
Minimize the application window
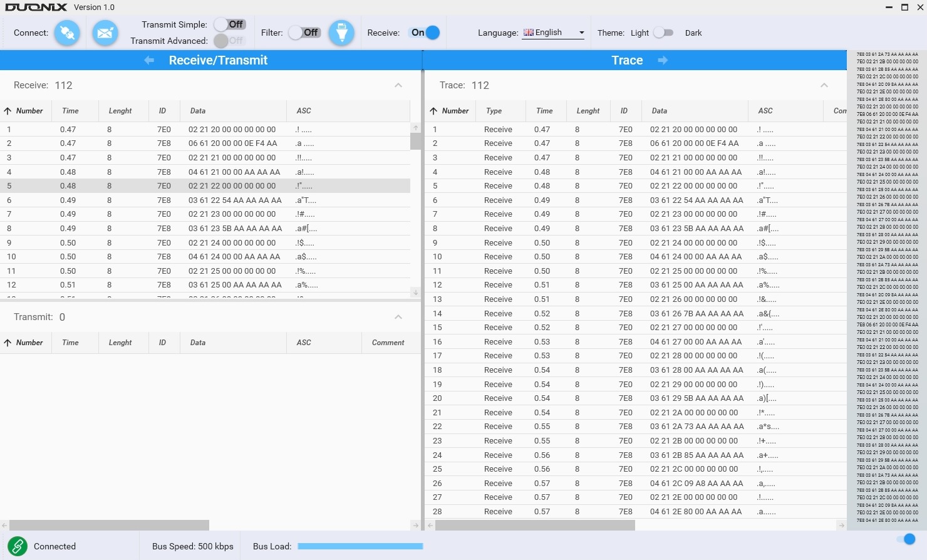point(889,8)
